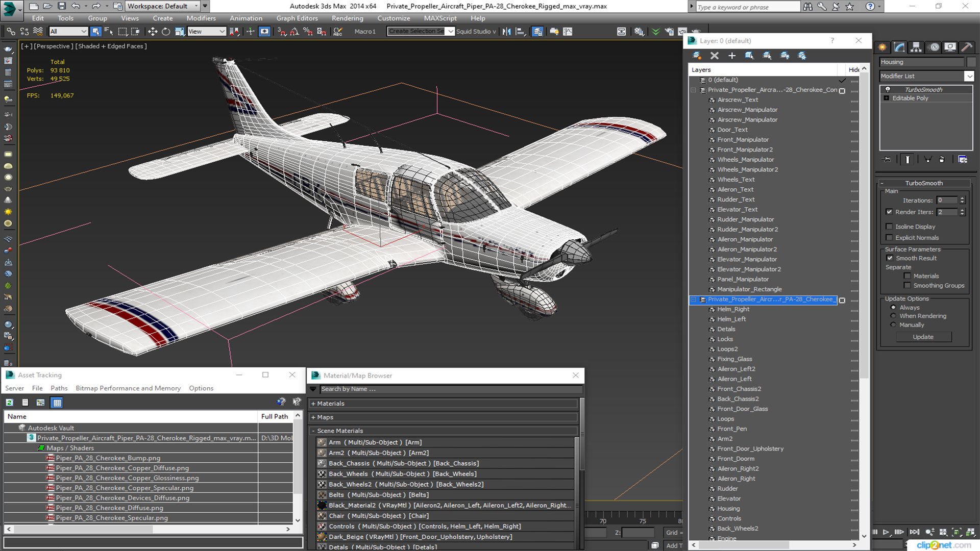Screen dimensions: 980x551
Task: Toggle the TurboSmooth lightbulb in modifier stack
Action: point(888,89)
